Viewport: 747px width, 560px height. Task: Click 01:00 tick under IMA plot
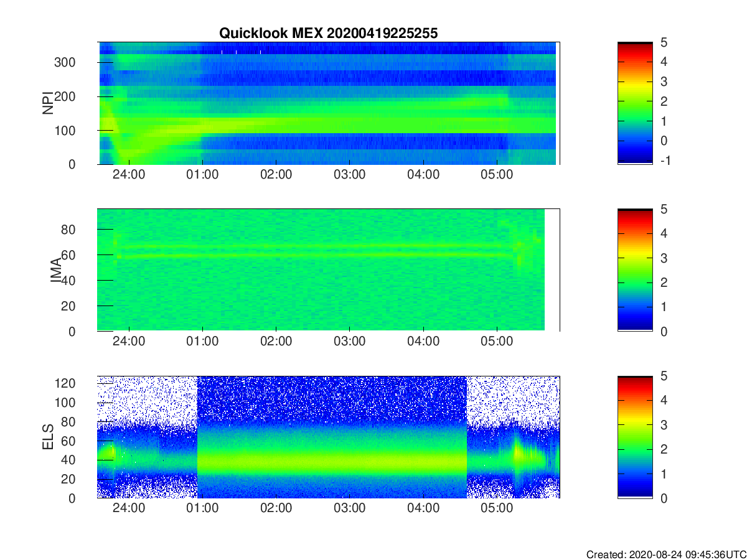202,342
